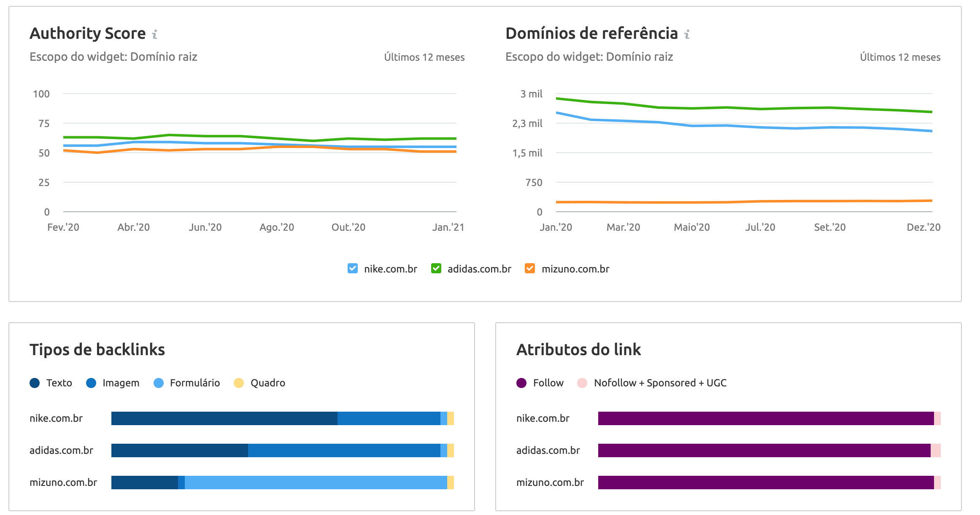Screen dimensions: 980x515
Task: Click adidas.com.br Nofollow bar segment in Atributos do link
Action: 936,450
